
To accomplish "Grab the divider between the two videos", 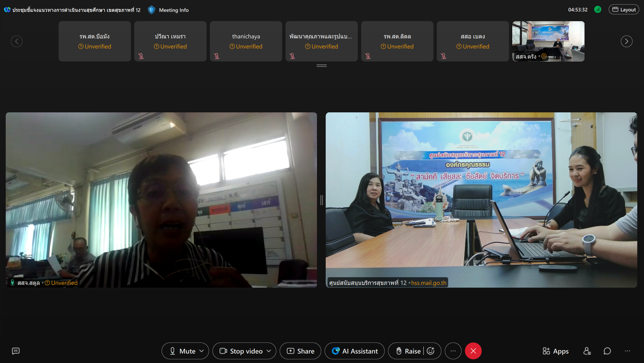I will click(321, 200).
